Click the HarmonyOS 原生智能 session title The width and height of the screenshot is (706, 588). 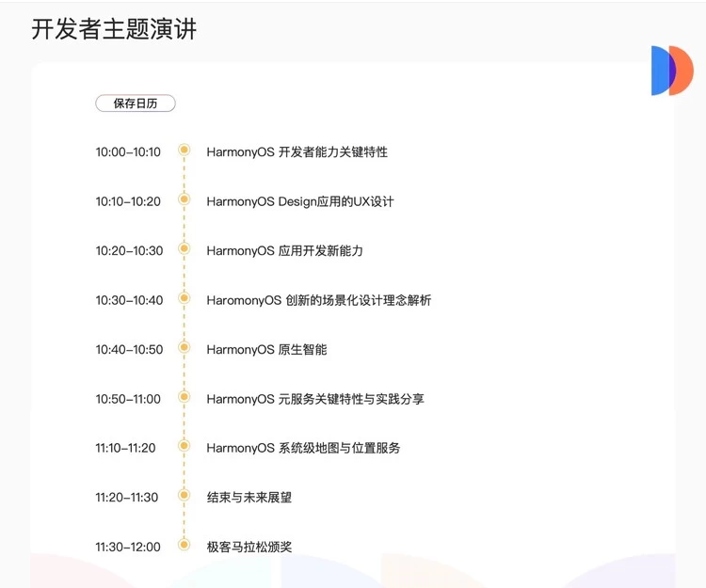(x=266, y=350)
